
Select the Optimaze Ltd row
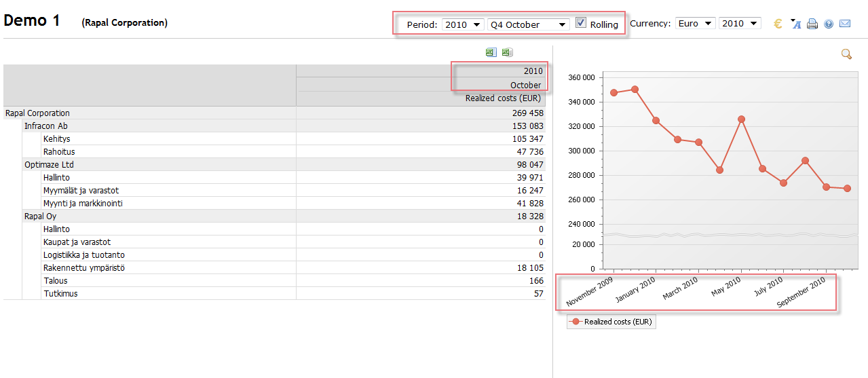coord(49,165)
